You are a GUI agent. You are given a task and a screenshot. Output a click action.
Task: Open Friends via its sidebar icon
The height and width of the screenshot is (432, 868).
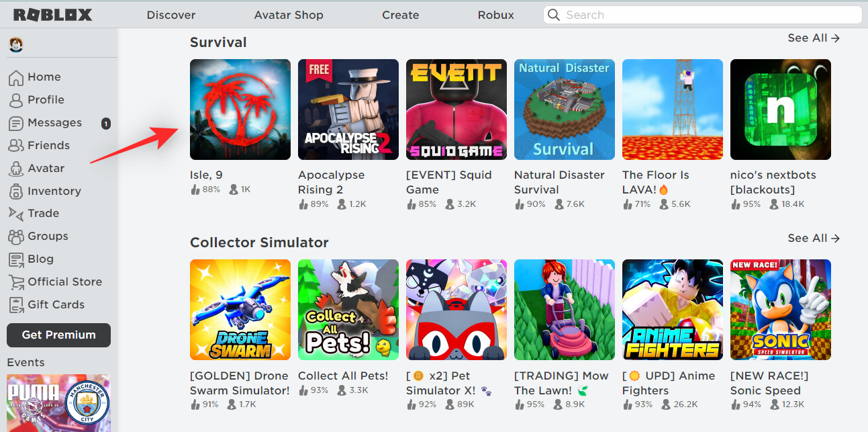pos(16,146)
